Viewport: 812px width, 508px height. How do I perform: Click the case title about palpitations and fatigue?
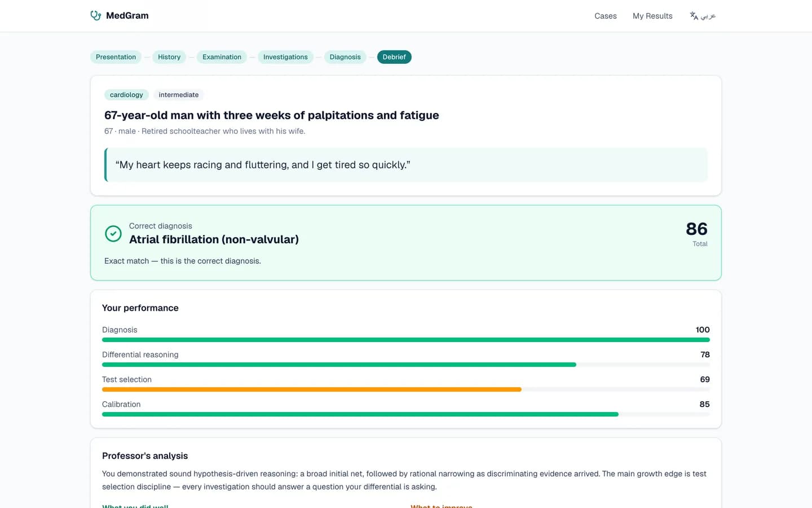[x=272, y=115]
